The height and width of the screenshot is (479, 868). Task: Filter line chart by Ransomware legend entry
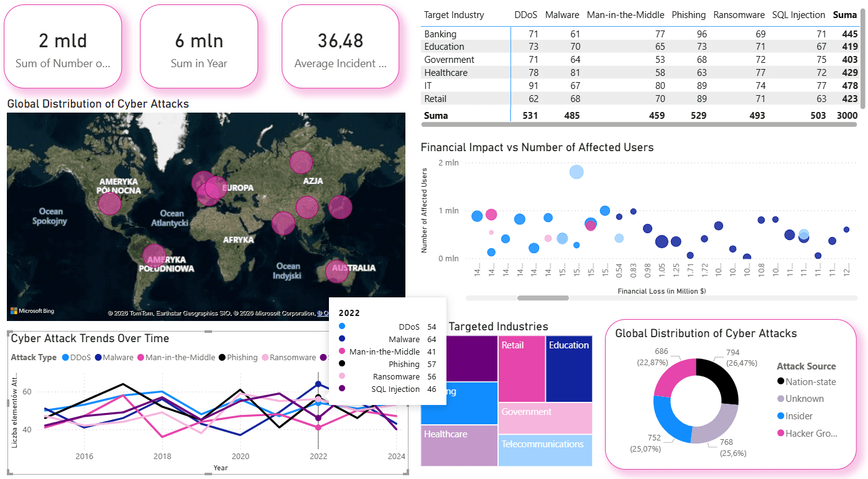tap(289, 357)
